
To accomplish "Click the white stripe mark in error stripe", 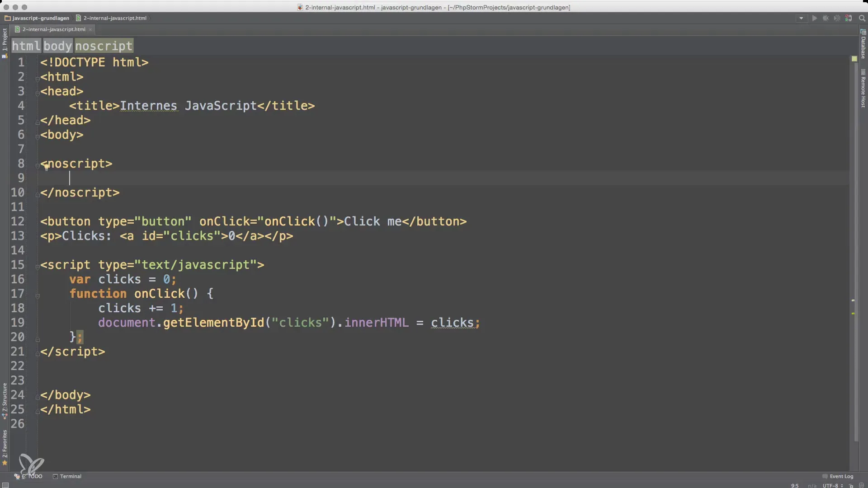I will click(853, 300).
